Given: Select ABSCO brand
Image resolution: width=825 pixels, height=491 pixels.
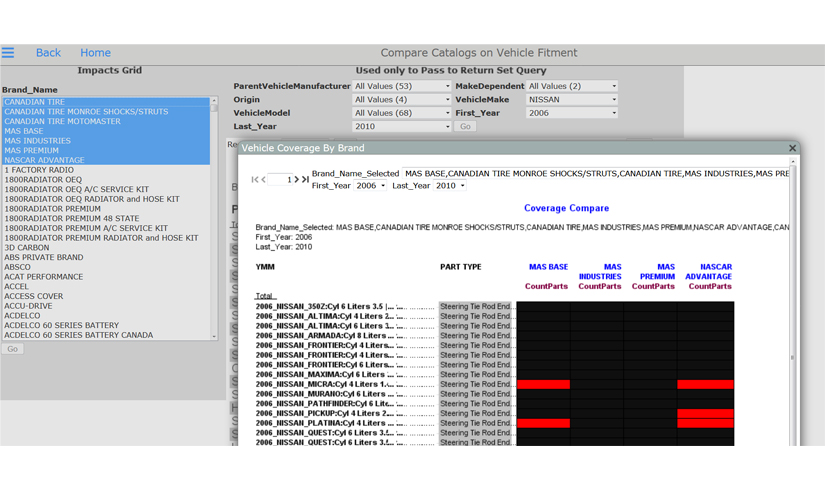Looking at the screenshot, I should tap(106, 267).
